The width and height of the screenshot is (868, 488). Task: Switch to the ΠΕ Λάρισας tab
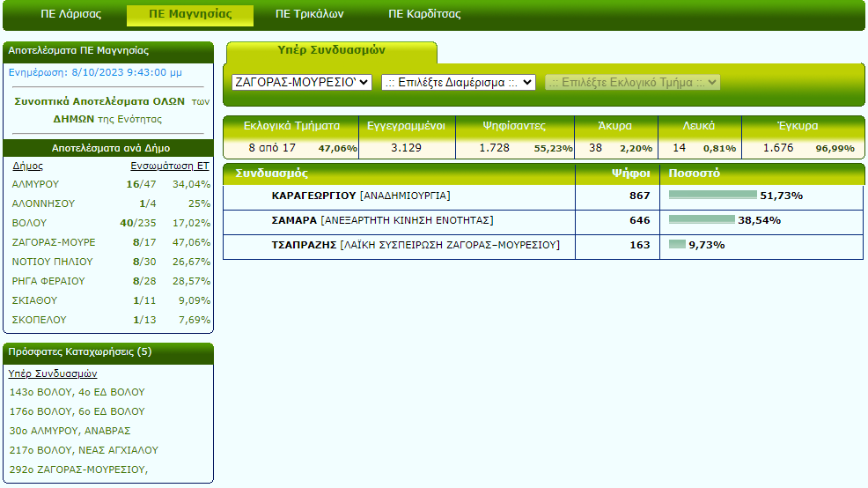(72, 15)
